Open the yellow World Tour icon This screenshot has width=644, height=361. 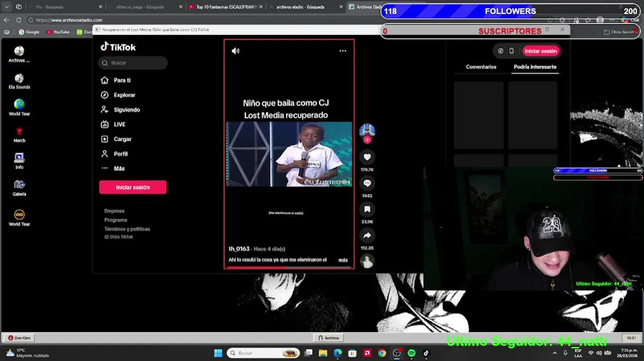click(x=19, y=218)
